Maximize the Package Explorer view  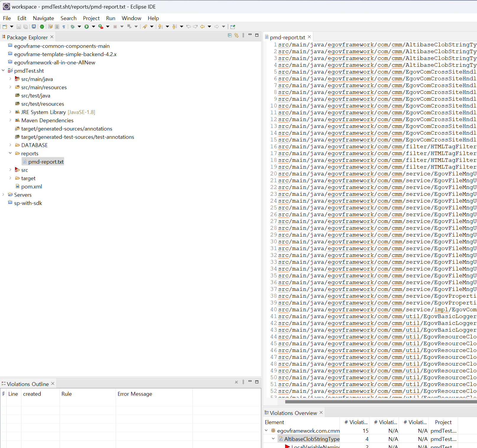click(257, 35)
